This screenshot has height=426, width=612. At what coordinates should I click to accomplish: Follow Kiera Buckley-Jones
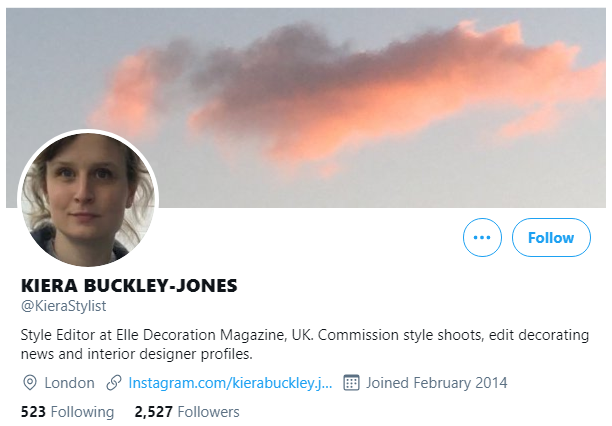coord(551,237)
